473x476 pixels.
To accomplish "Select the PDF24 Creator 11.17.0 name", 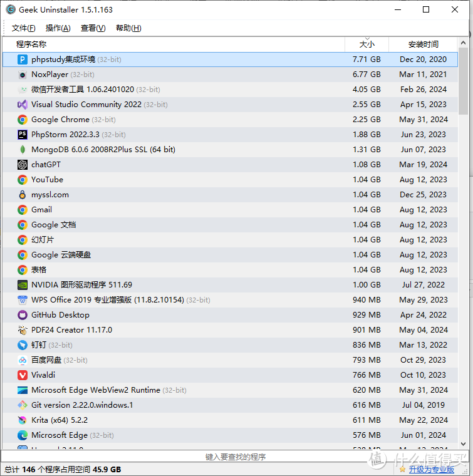I will click(71, 330).
